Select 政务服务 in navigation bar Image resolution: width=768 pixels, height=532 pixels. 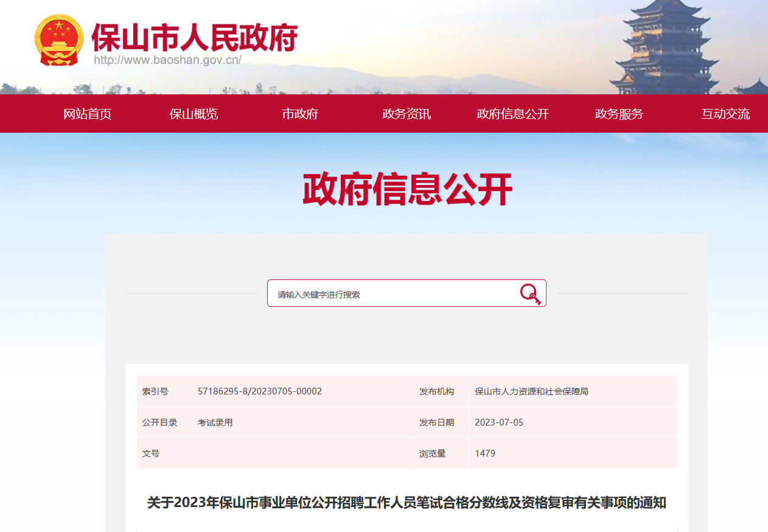pyautogui.click(x=619, y=114)
